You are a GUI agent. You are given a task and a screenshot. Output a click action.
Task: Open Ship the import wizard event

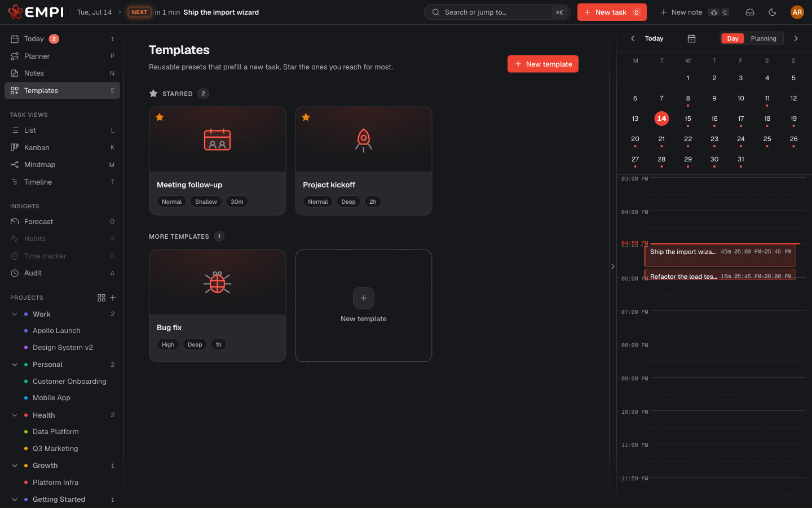[x=720, y=255]
